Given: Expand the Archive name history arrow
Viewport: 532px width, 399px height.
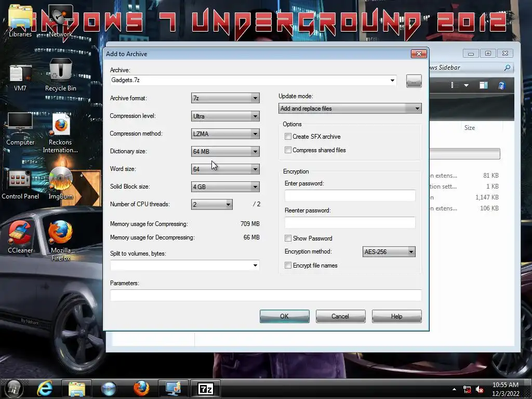Looking at the screenshot, I should [x=392, y=81].
